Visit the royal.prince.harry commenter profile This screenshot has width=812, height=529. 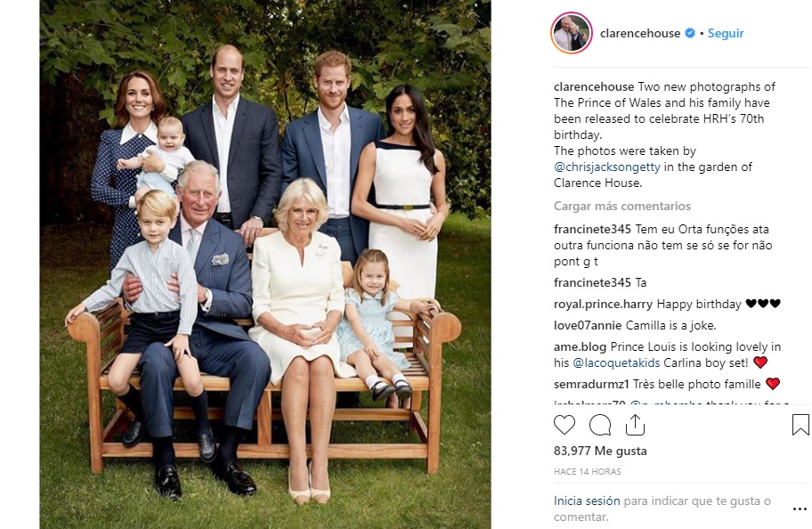pos(604,304)
